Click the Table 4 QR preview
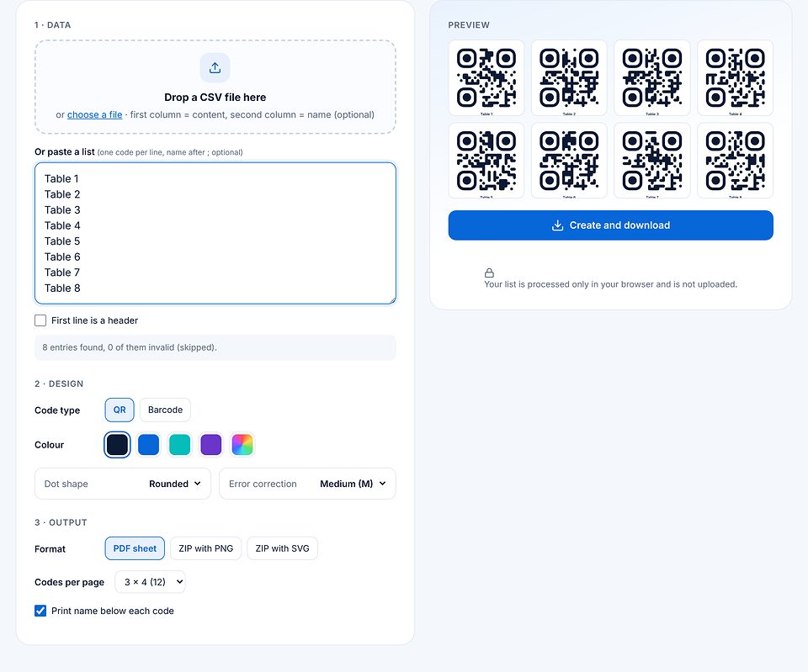 coord(735,77)
